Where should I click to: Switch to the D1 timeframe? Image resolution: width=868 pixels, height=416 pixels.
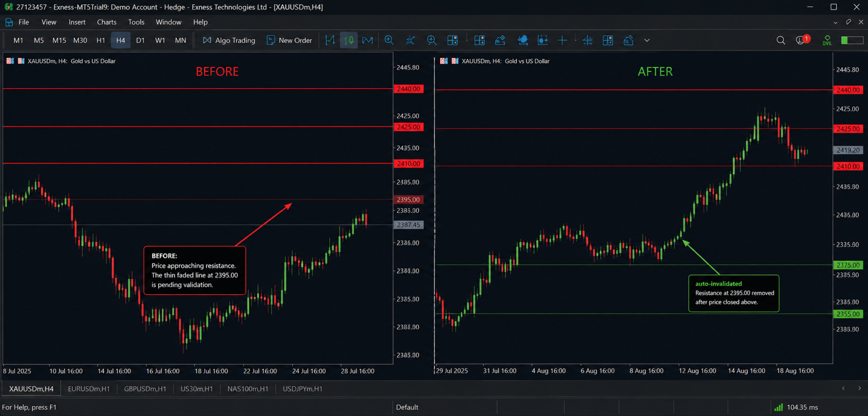pyautogui.click(x=140, y=40)
